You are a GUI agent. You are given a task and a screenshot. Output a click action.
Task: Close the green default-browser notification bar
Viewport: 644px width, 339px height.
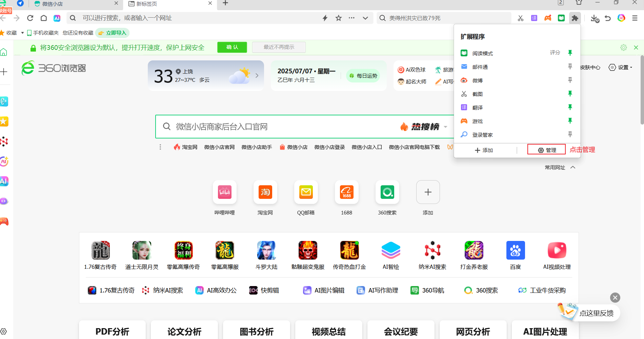(x=636, y=48)
